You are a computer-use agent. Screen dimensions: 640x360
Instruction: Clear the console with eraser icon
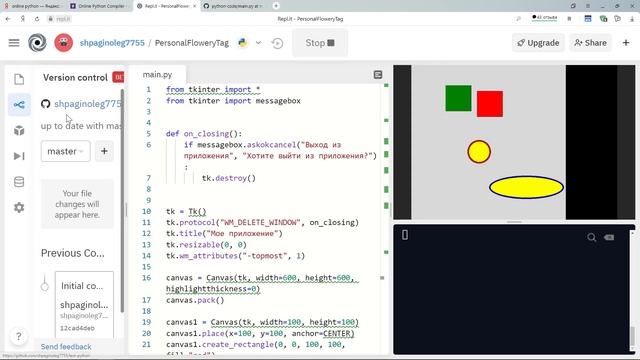609,237
